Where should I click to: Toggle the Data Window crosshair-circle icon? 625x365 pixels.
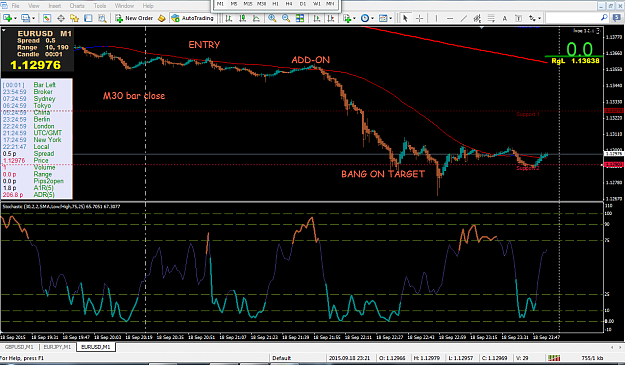click(61, 18)
